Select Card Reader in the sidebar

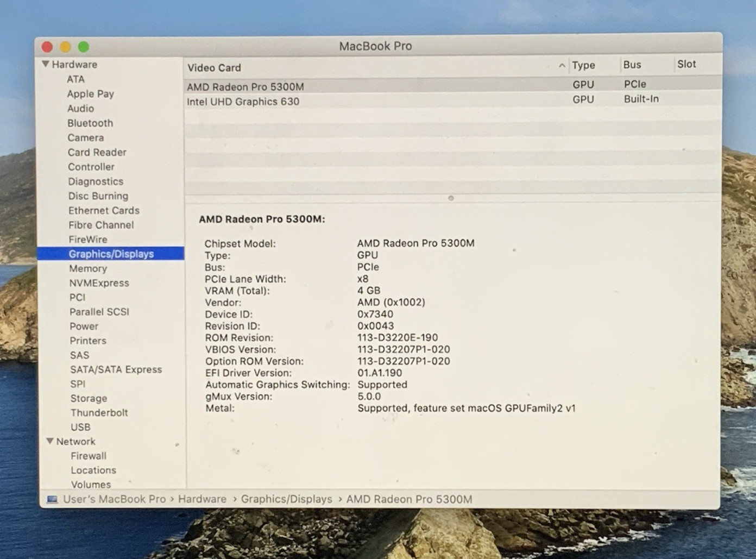point(97,153)
